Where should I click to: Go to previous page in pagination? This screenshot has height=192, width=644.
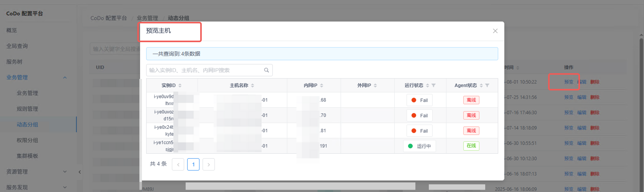click(178, 164)
